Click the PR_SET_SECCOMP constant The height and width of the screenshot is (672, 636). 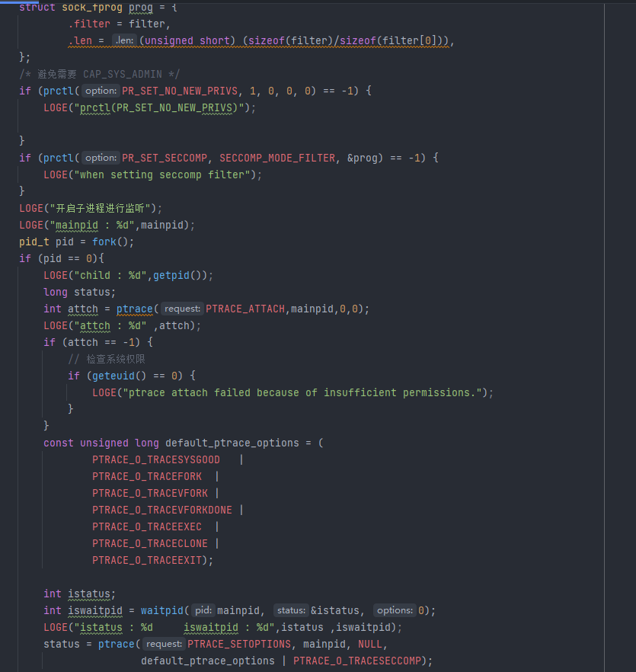tap(165, 158)
